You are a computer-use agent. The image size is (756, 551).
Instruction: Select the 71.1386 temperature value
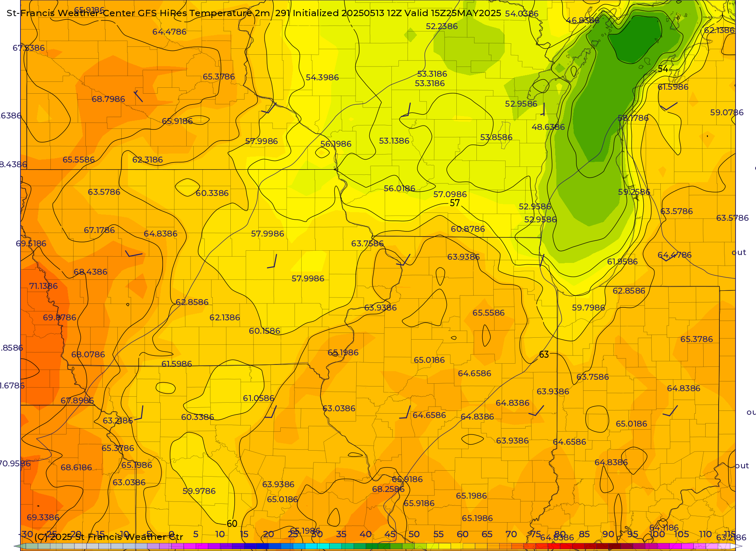(43, 286)
